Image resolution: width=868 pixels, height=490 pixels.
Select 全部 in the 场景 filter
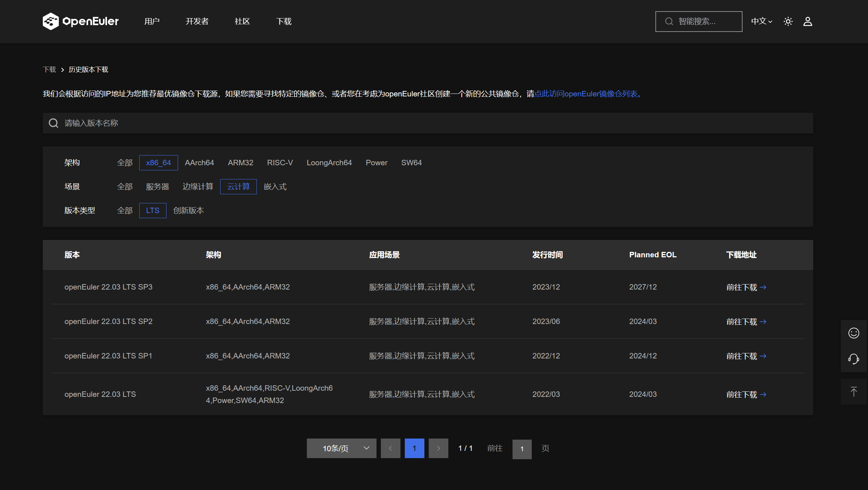[125, 187]
